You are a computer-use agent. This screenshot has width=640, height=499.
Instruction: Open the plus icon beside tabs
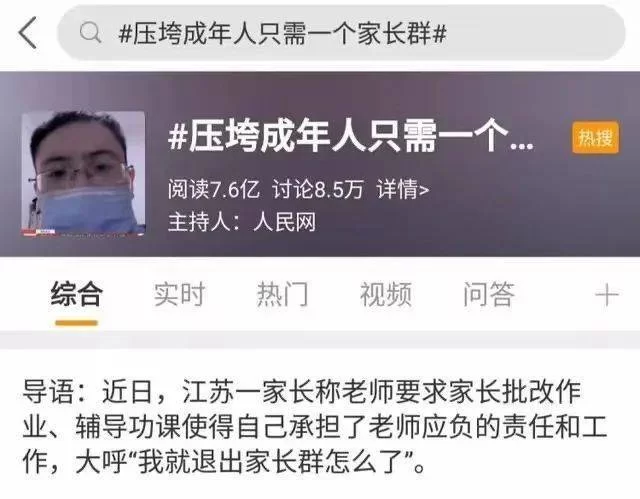click(607, 295)
